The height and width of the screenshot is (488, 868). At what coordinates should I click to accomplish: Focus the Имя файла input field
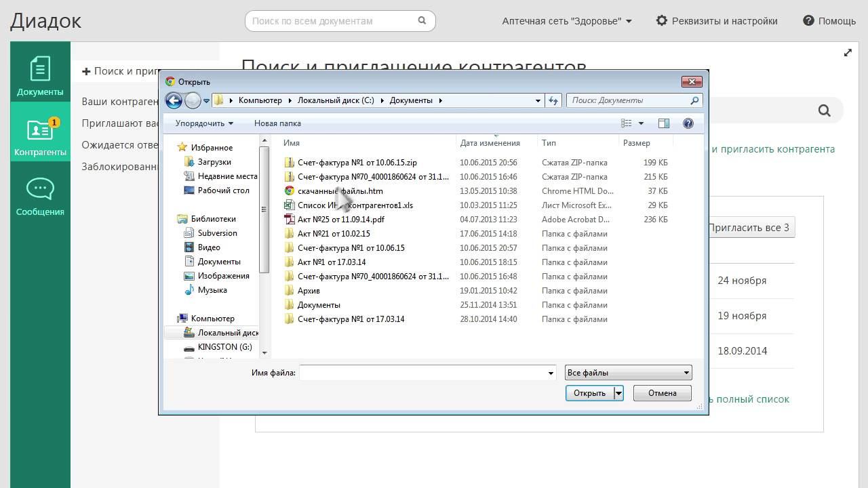click(422, 373)
